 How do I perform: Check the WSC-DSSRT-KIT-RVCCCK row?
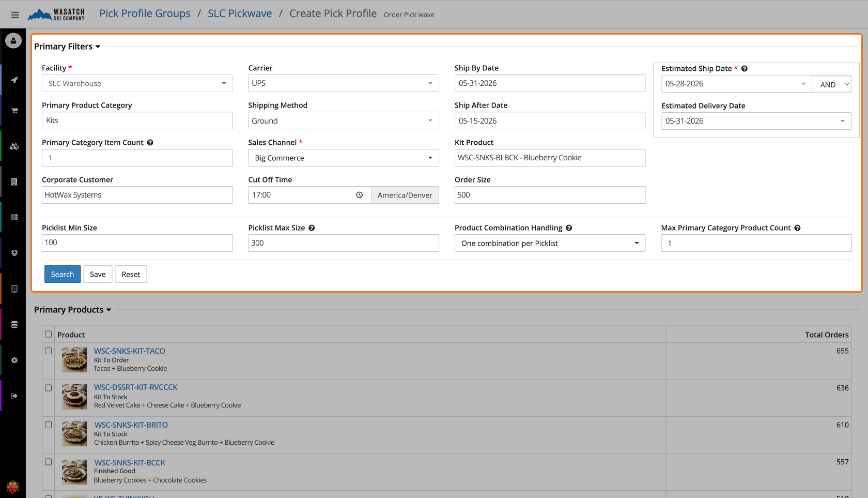49,388
